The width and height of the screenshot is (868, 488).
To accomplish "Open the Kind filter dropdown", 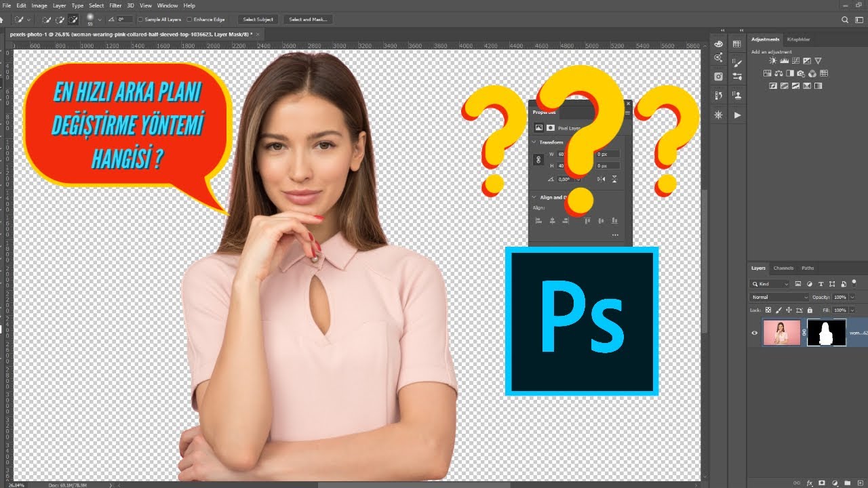I will 770,284.
